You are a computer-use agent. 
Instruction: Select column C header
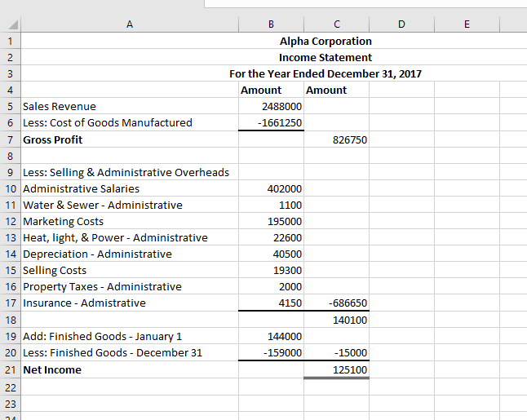click(x=336, y=24)
